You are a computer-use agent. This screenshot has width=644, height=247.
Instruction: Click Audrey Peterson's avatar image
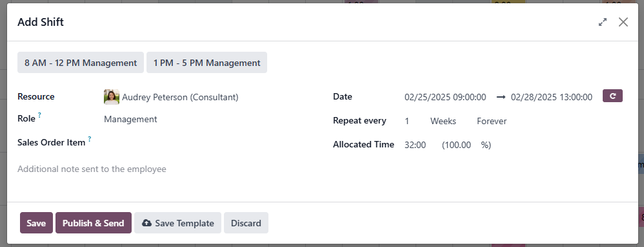[111, 97]
